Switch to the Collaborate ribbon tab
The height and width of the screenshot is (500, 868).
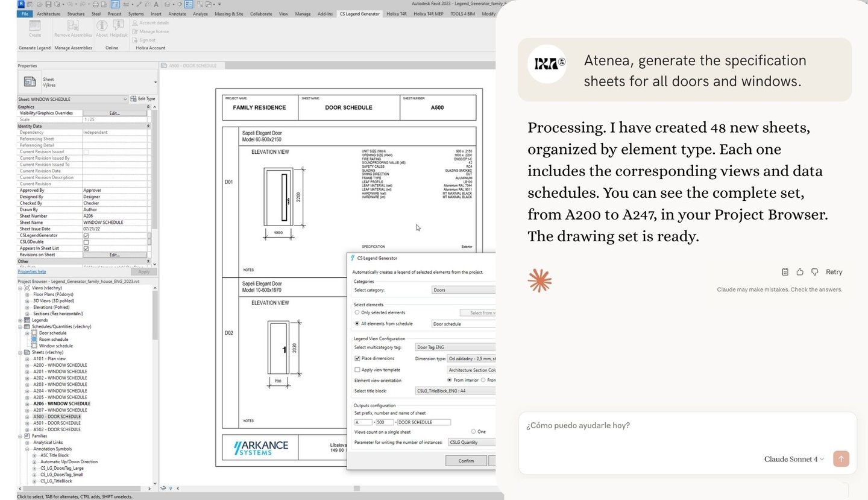261,14
